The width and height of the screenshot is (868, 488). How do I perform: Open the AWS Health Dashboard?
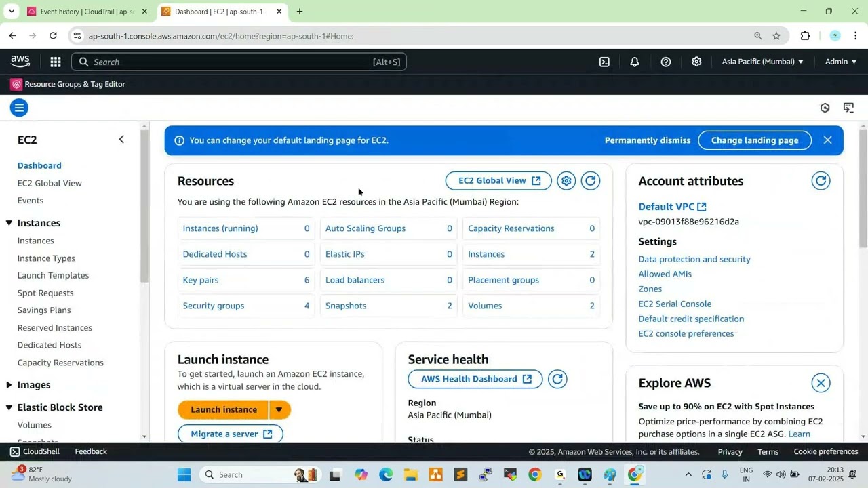point(475,380)
